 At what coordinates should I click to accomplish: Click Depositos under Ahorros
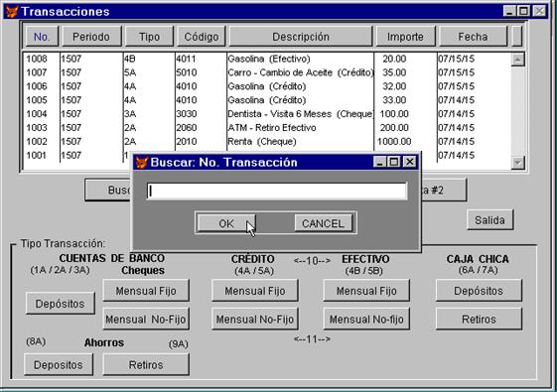pos(59,364)
